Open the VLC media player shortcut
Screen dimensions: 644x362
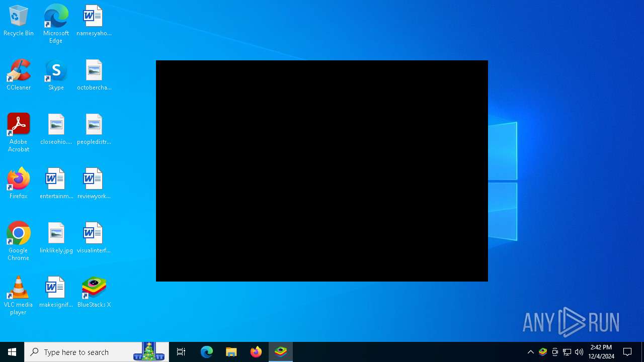19,296
